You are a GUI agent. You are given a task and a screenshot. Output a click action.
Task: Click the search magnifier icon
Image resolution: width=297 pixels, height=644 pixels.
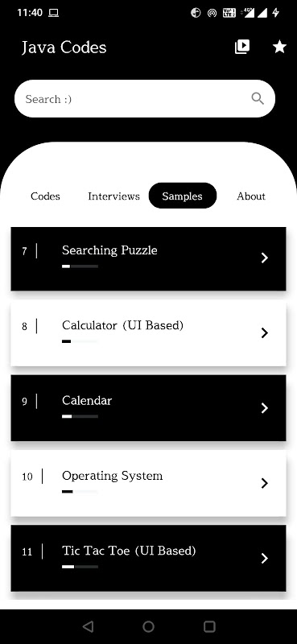pos(258,98)
